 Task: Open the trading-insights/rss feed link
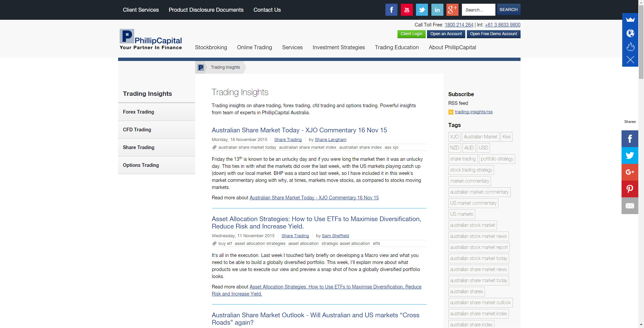[x=473, y=112]
